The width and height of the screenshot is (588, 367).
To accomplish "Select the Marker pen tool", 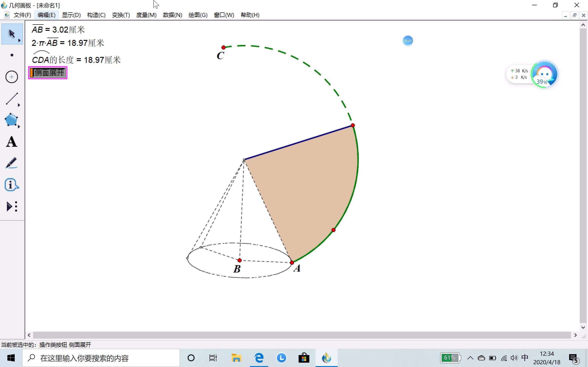I will pyautogui.click(x=11, y=163).
